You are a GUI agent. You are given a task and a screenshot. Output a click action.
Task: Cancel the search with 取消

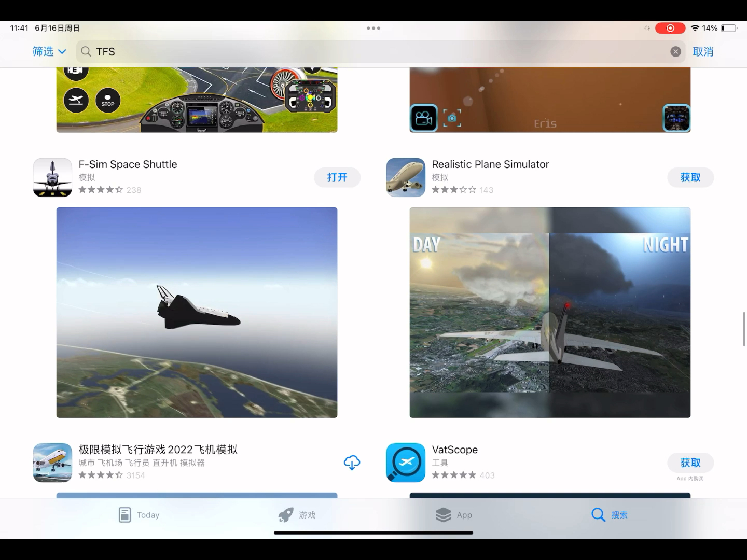pyautogui.click(x=703, y=51)
